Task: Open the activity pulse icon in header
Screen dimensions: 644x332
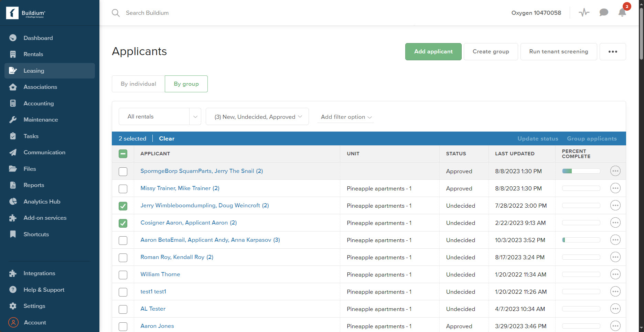Action: (584, 13)
